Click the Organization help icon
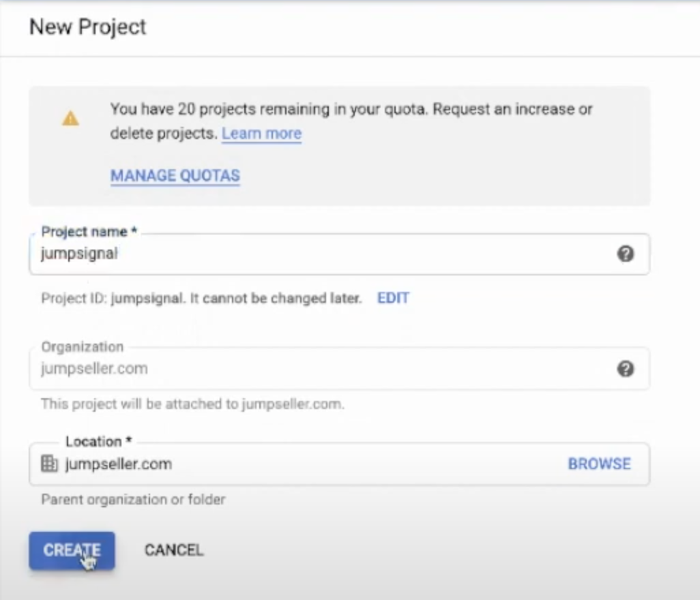700x600 pixels. pos(626,369)
